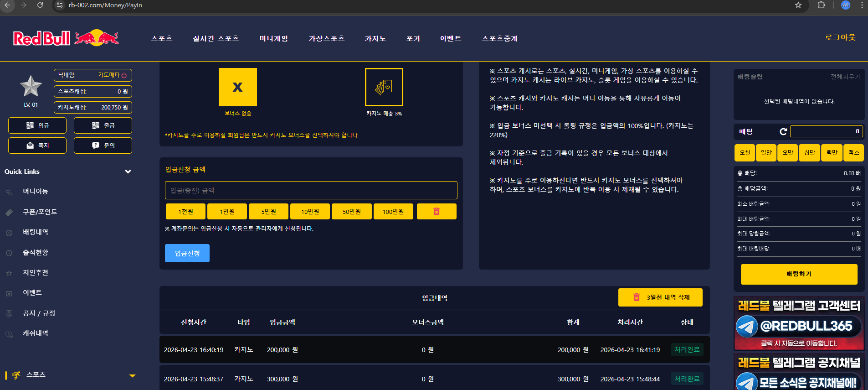Image resolution: width=868 pixels, height=390 pixels.
Task: Click the refresh icon next to 배팅
Action: pos(783,131)
